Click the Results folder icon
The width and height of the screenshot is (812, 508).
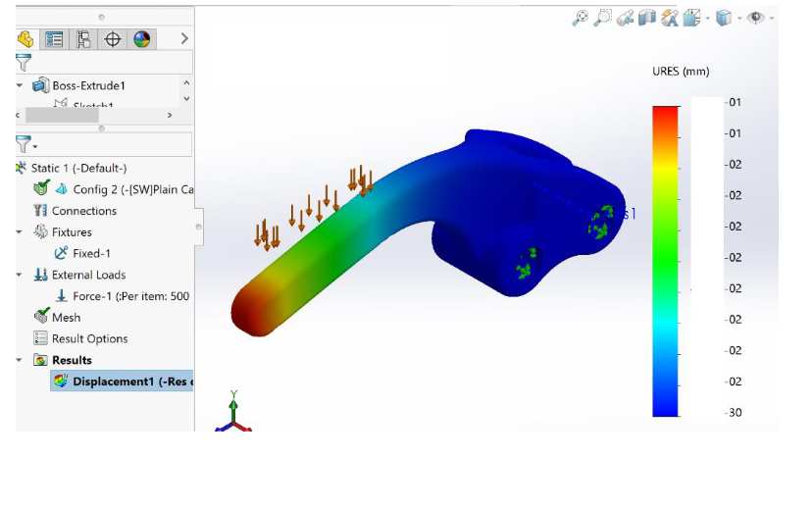[40, 359]
